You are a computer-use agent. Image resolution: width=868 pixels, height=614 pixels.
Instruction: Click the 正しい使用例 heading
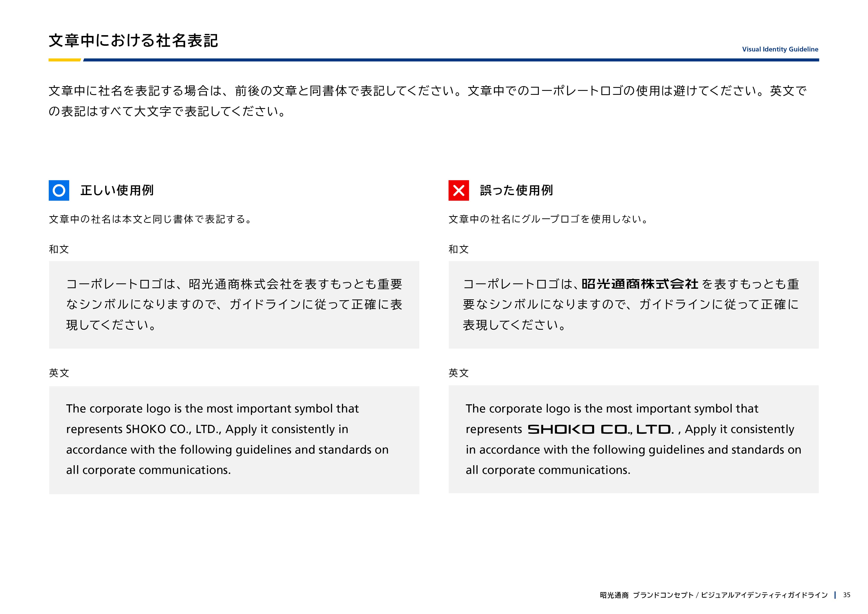click(x=117, y=190)
